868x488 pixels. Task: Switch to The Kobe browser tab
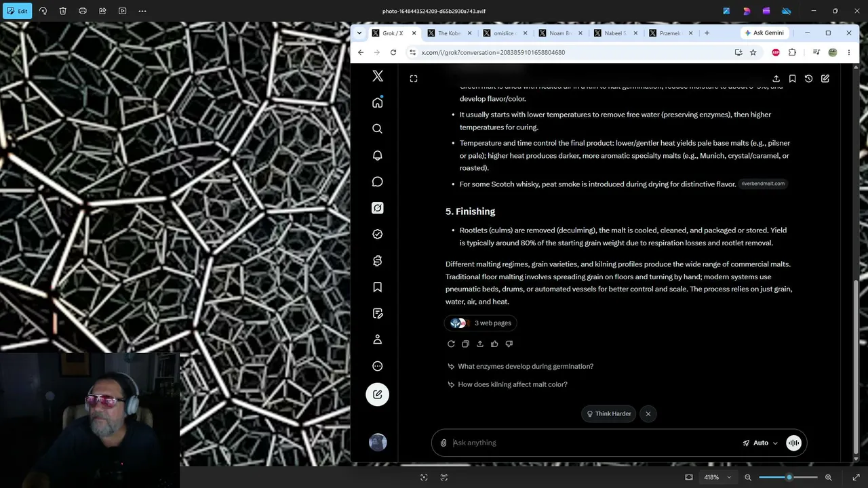(448, 33)
